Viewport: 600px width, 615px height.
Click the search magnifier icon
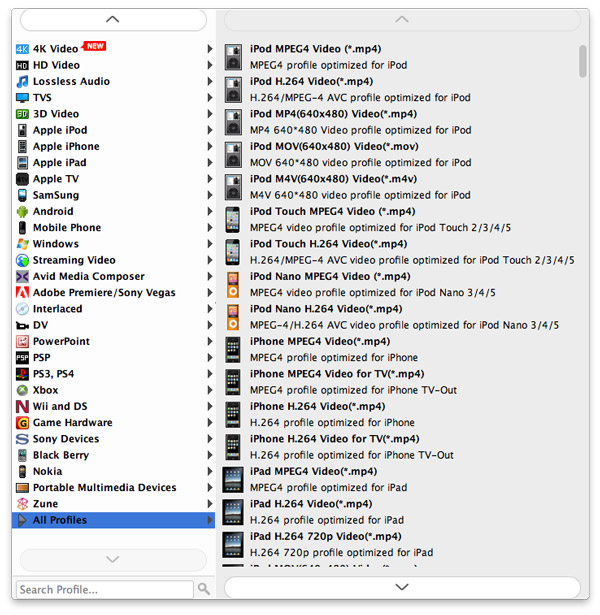click(x=204, y=588)
